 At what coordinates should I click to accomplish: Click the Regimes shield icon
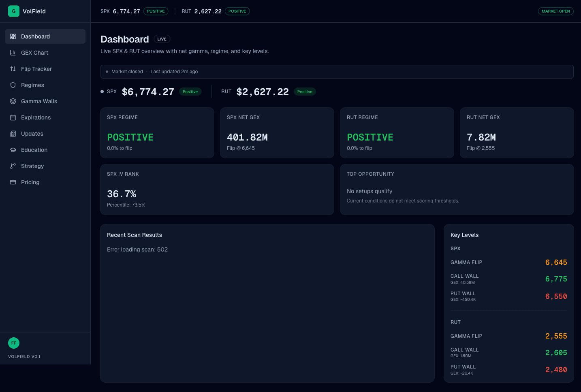[x=13, y=85]
